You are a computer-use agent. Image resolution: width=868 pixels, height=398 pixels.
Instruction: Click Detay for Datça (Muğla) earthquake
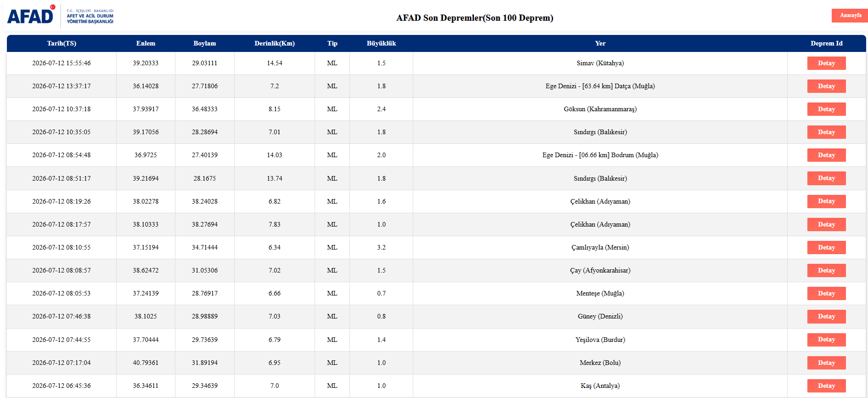[826, 86]
